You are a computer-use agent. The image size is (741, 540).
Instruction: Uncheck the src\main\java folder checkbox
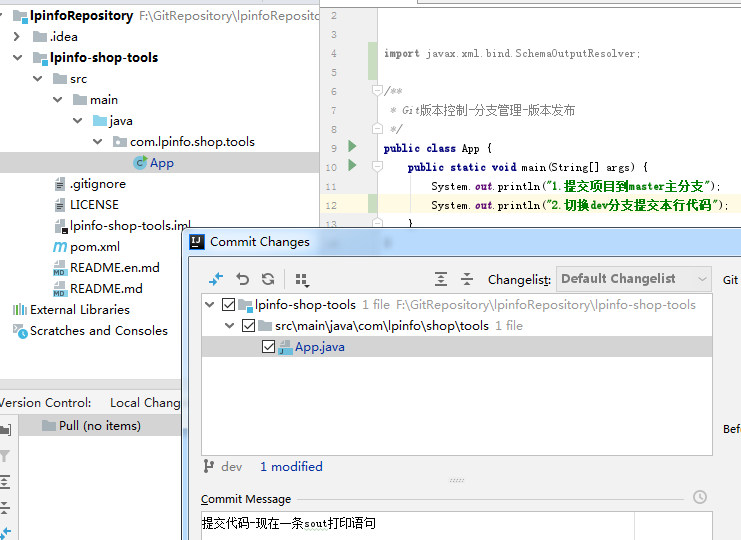(x=249, y=326)
